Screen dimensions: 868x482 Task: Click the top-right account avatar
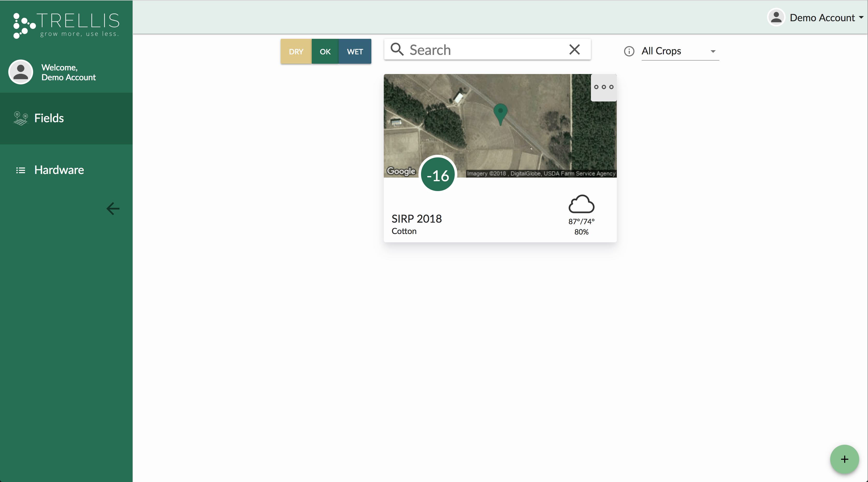pos(776,17)
